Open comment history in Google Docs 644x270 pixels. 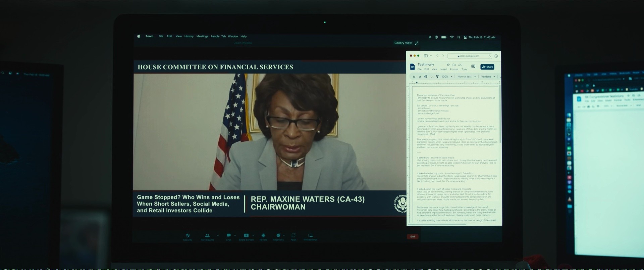point(473,66)
